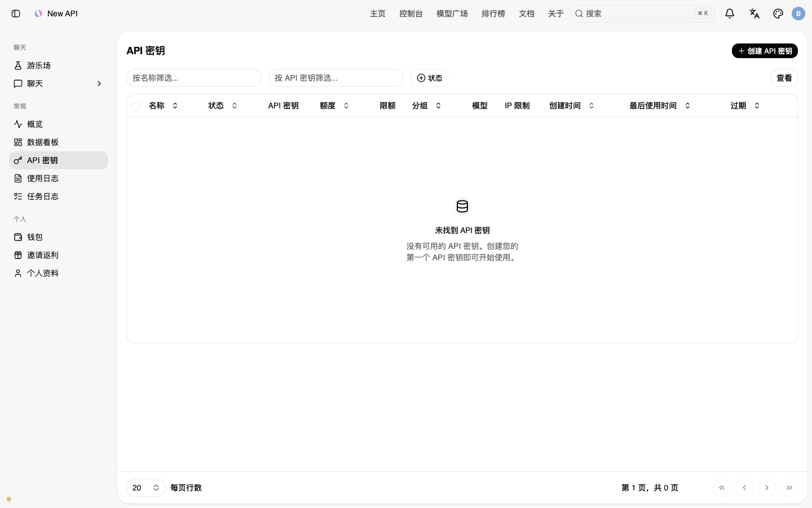812x508 pixels.
Task: Sort by 分组 column
Action: coord(427,106)
